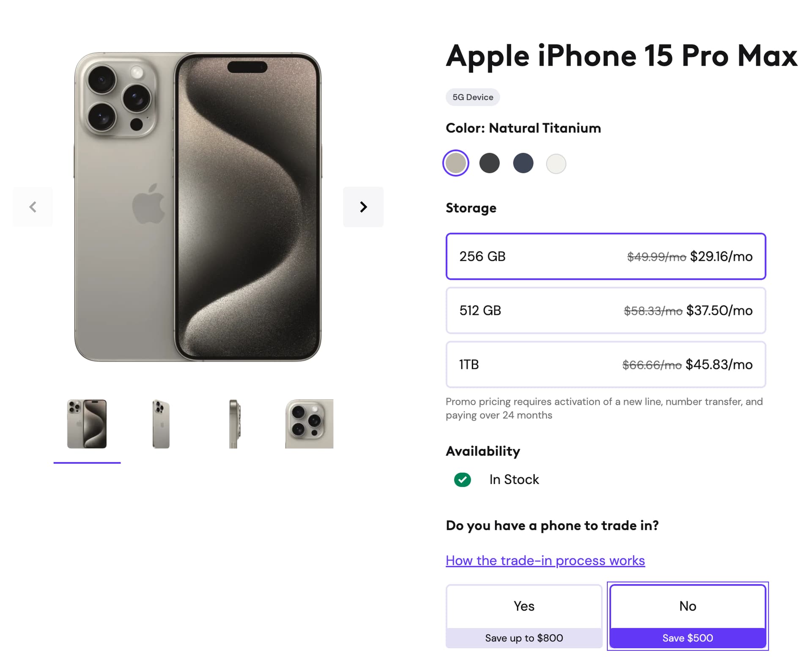Show the side profile thumbnail
The image size is (812, 658).
tap(235, 424)
